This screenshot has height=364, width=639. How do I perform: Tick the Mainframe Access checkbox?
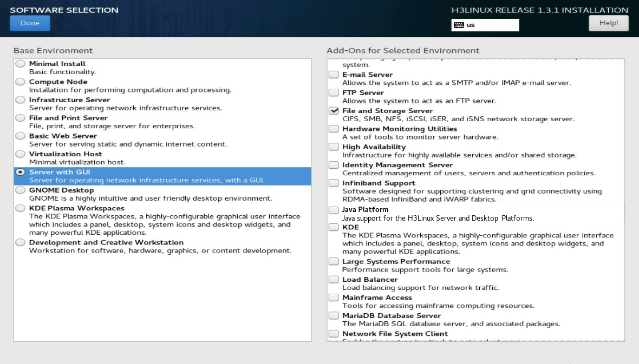click(x=334, y=297)
